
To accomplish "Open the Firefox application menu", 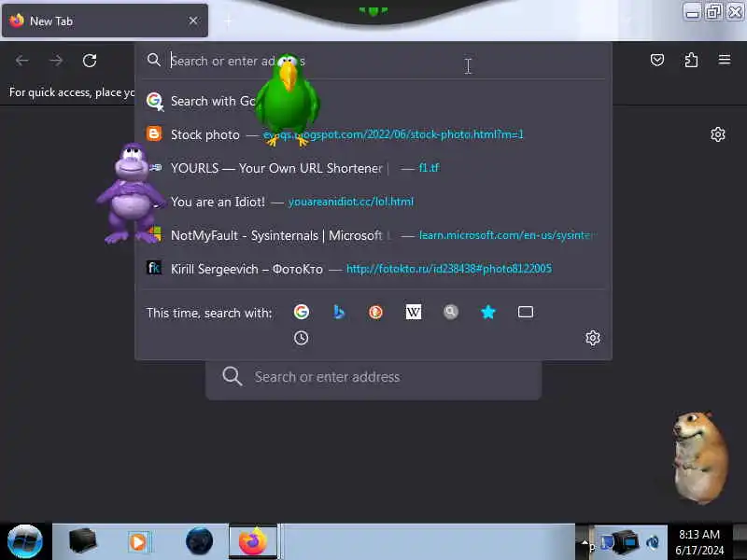I will pyautogui.click(x=725, y=60).
